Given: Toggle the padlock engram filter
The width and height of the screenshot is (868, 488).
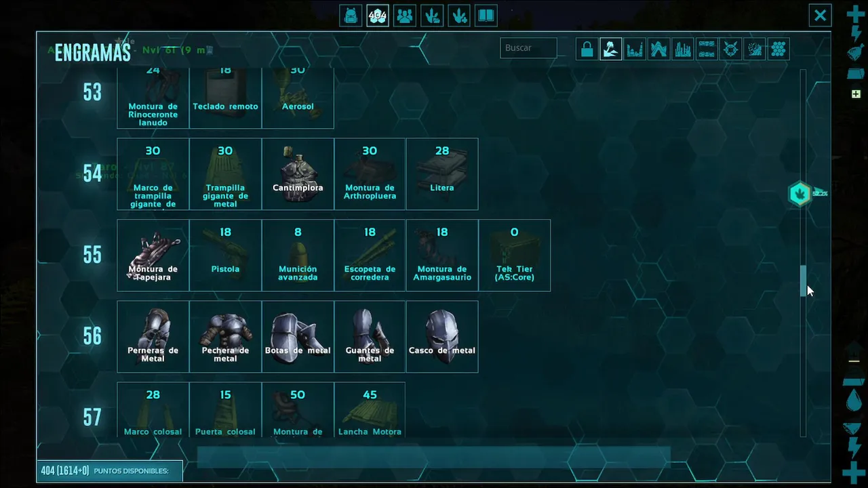Looking at the screenshot, I should pyautogui.click(x=587, y=49).
